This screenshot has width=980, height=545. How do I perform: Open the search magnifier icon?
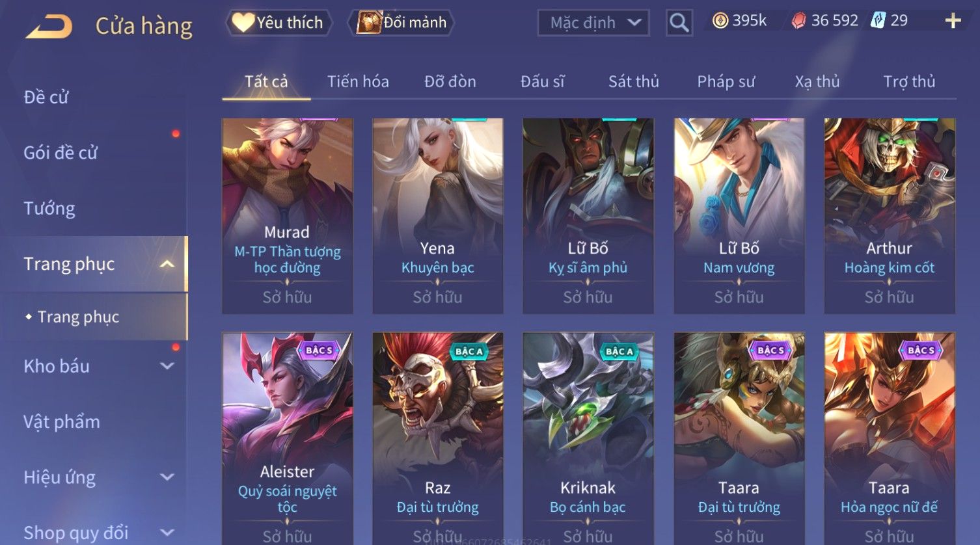coord(679,23)
